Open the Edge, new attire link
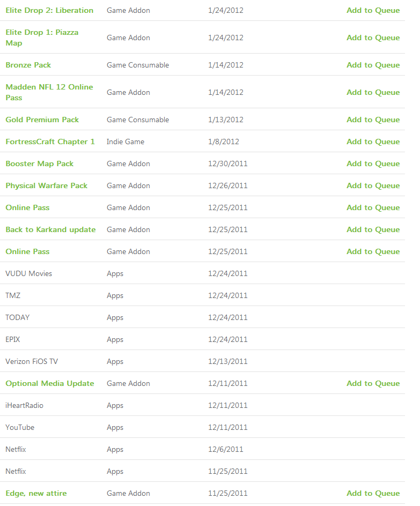420x506 pixels. (x=36, y=493)
